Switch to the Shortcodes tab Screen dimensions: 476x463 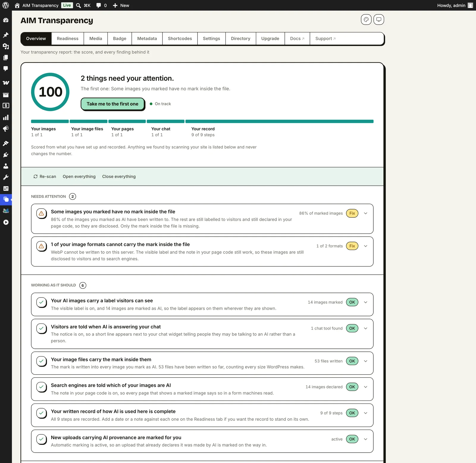click(180, 39)
